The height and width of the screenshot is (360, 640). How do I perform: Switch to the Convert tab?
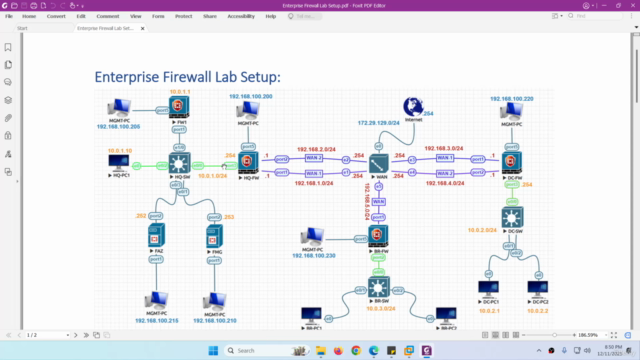(56, 16)
